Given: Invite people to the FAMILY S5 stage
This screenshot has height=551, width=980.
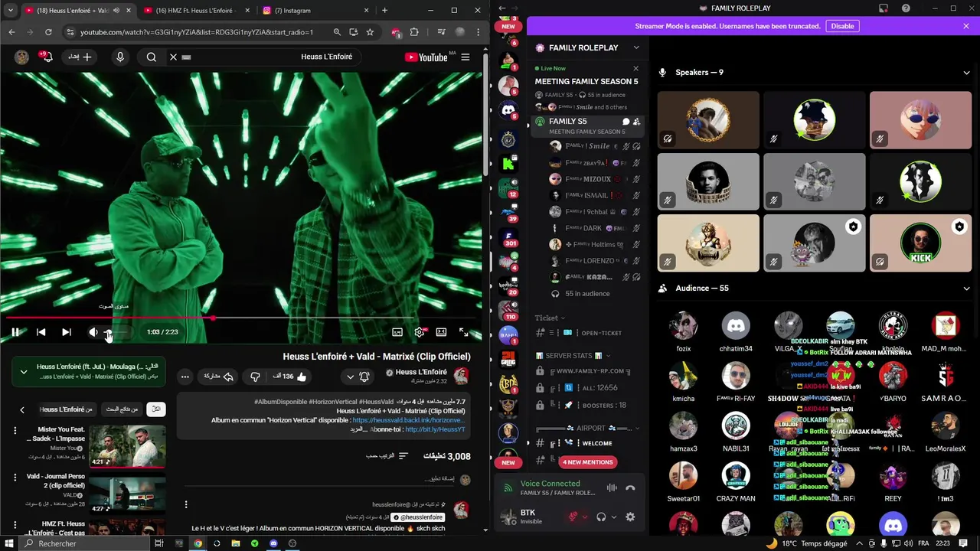Looking at the screenshot, I should tap(636, 122).
